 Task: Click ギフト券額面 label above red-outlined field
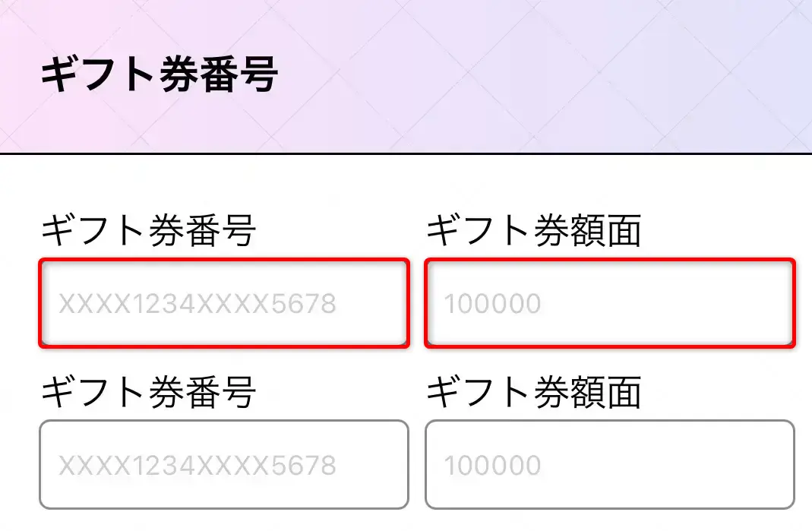click(533, 230)
